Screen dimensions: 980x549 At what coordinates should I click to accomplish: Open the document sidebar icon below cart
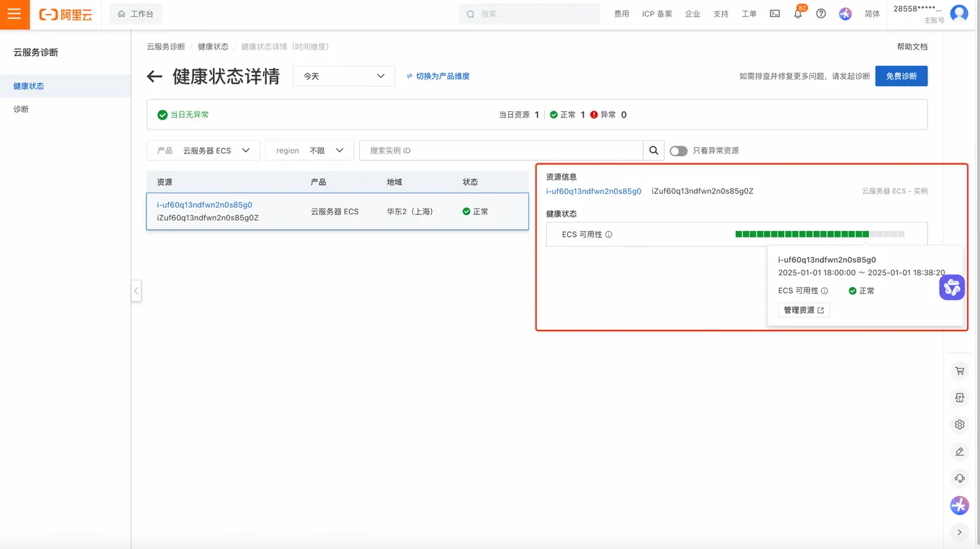click(960, 398)
